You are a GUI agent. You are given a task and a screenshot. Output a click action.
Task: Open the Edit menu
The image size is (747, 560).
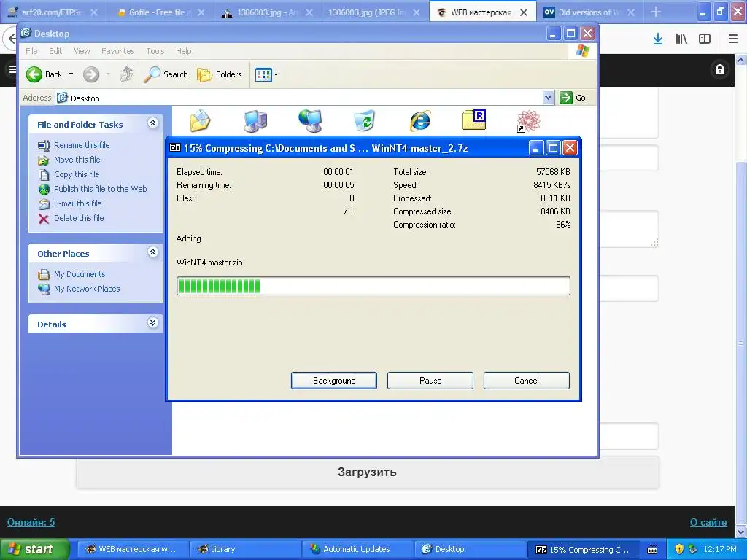[x=55, y=51]
